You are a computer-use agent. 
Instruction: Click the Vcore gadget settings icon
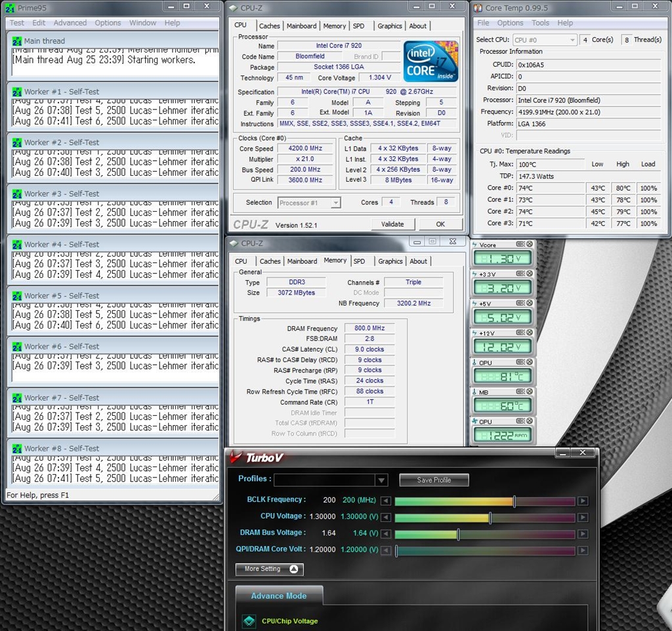click(x=520, y=245)
